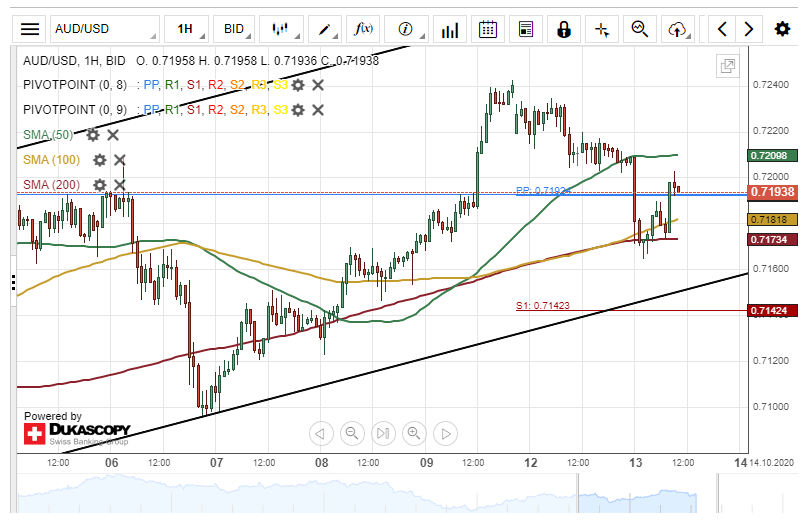The height and width of the screenshot is (524, 805).
Task: Open the calendar date picker icon
Action: point(487,29)
